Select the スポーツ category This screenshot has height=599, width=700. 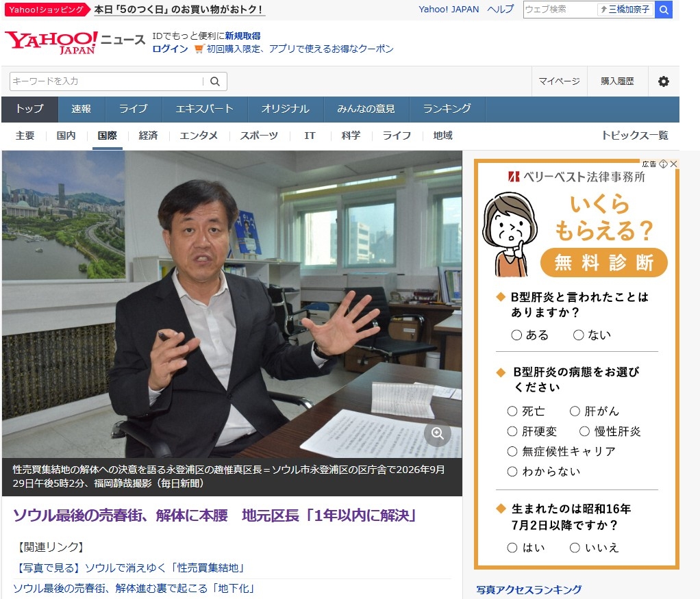[259, 136]
